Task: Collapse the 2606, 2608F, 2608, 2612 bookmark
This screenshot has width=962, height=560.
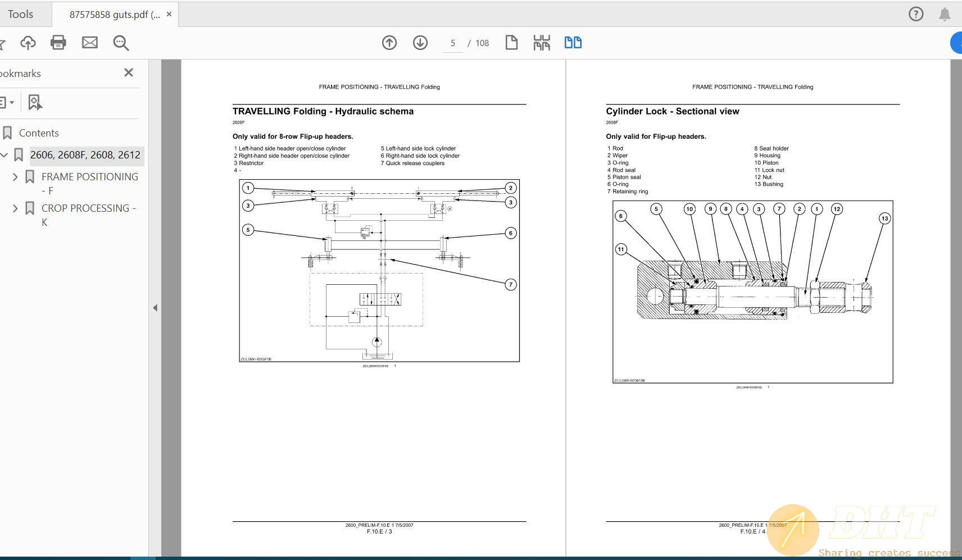Action: point(4,155)
